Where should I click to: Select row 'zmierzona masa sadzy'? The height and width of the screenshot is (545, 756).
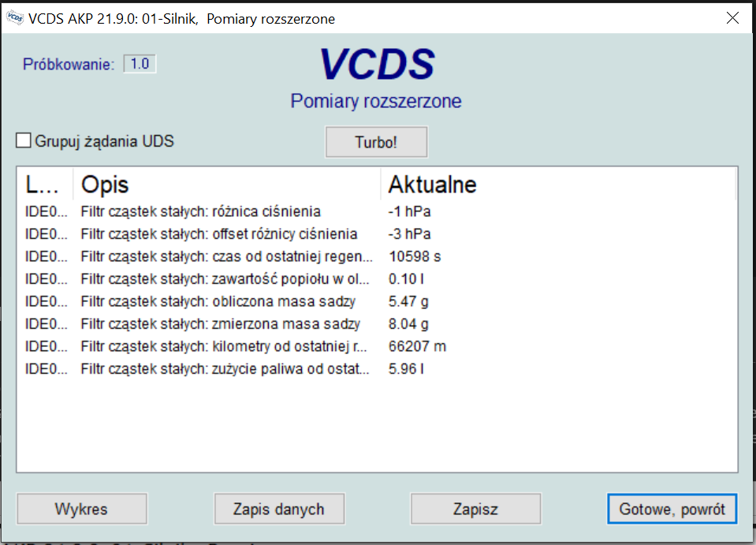[x=377, y=323]
